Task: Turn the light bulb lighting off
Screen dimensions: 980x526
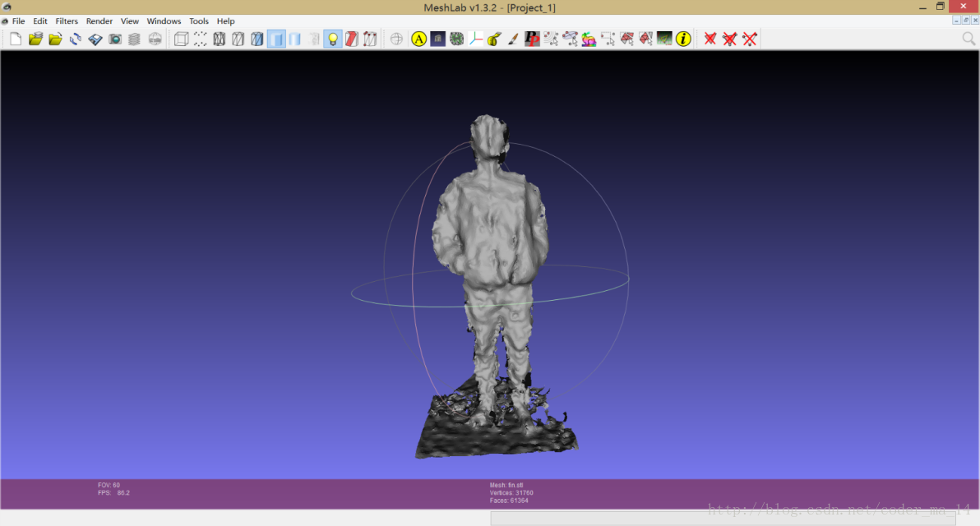Action: 332,39
